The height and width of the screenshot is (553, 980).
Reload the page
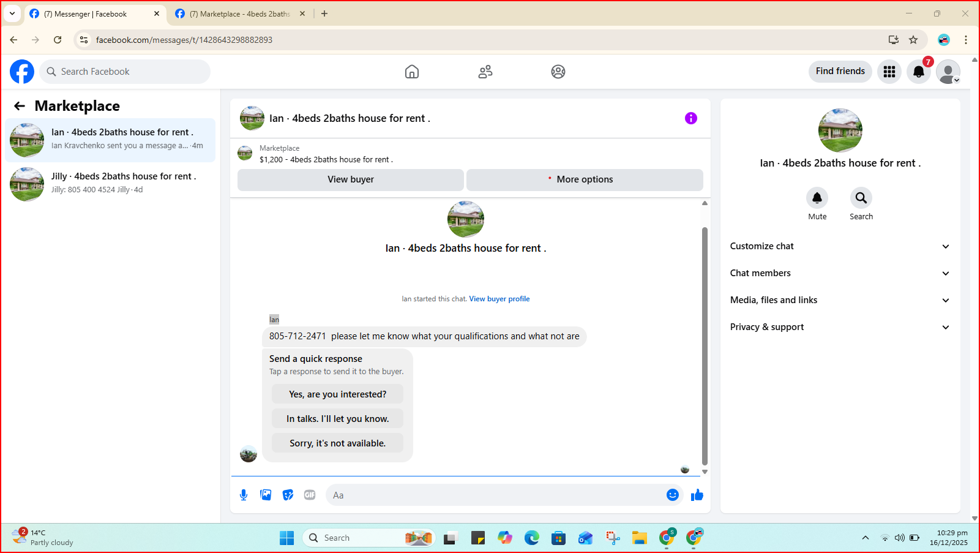(58, 40)
